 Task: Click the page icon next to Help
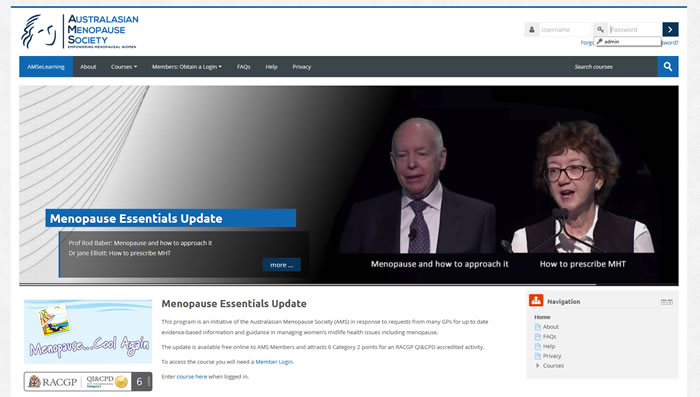[x=538, y=347]
